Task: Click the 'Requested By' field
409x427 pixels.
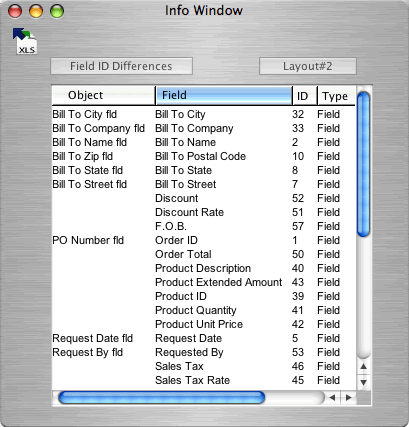Action: [x=189, y=352]
